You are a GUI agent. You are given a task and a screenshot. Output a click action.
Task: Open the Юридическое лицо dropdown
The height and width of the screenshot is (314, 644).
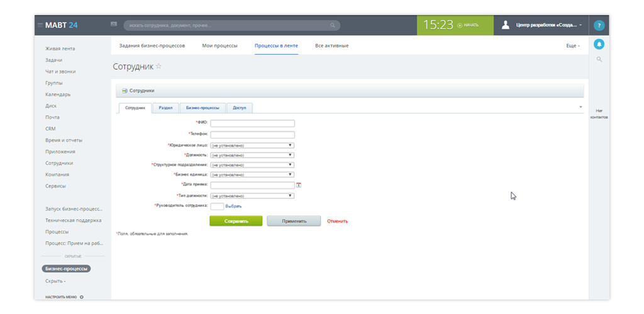pos(252,145)
